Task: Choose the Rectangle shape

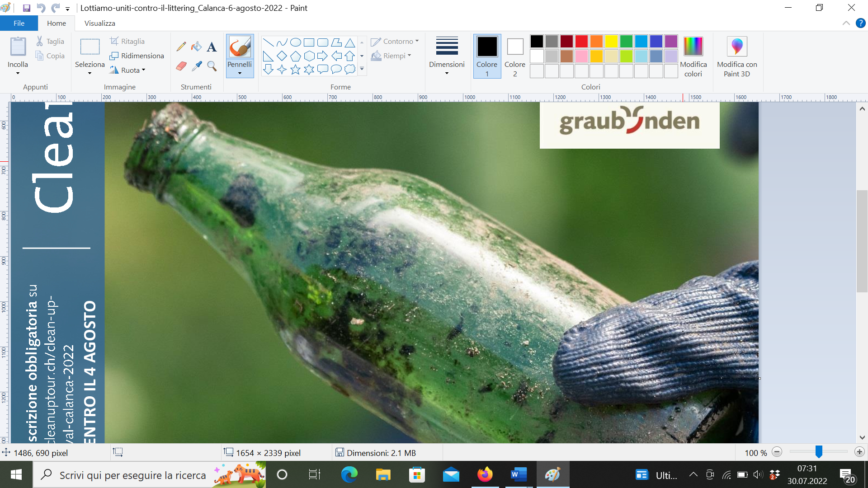Action: 309,42
